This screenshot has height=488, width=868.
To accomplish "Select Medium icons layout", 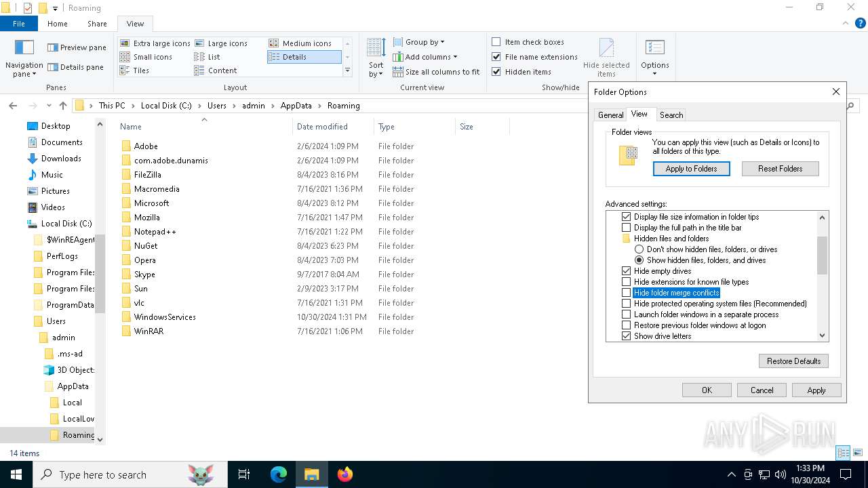I will [300, 43].
